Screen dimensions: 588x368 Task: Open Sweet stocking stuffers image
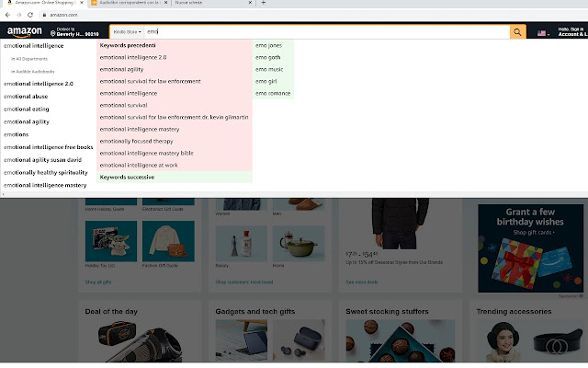coord(401,341)
